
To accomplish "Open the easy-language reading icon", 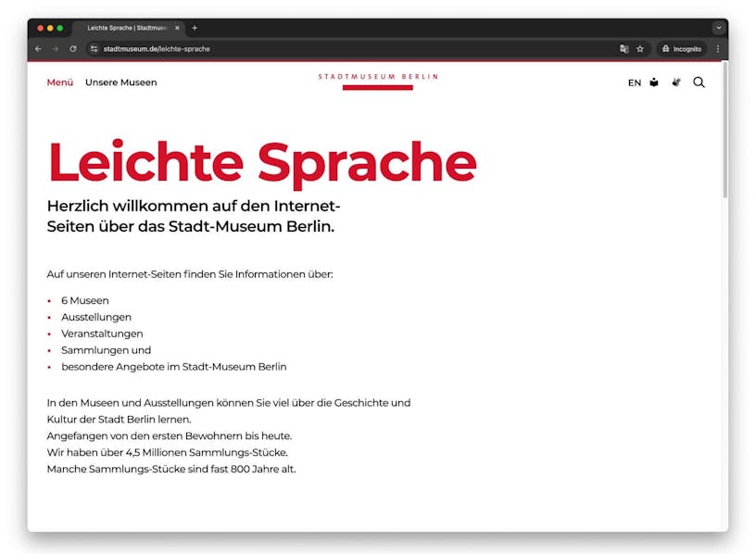I will pos(654,82).
